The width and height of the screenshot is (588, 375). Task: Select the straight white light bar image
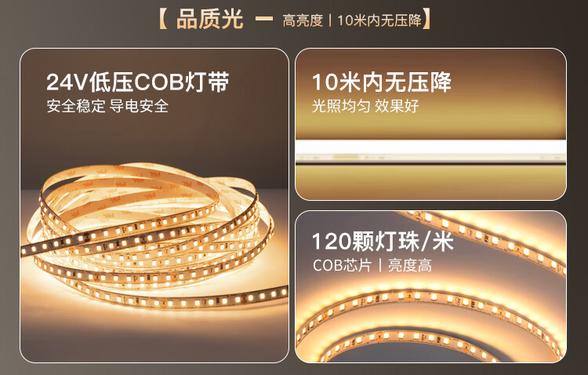coord(430,151)
